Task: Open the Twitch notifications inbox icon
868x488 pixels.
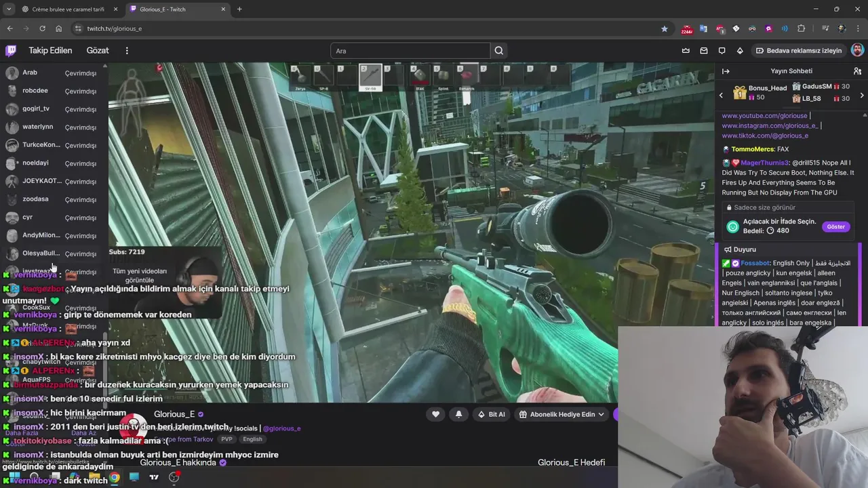Action: coord(704,51)
